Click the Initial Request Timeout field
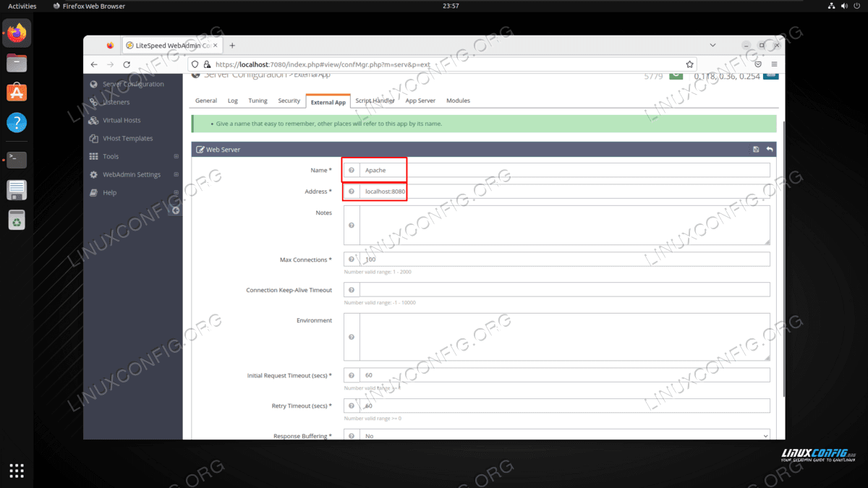The width and height of the screenshot is (868, 488). pos(565,375)
